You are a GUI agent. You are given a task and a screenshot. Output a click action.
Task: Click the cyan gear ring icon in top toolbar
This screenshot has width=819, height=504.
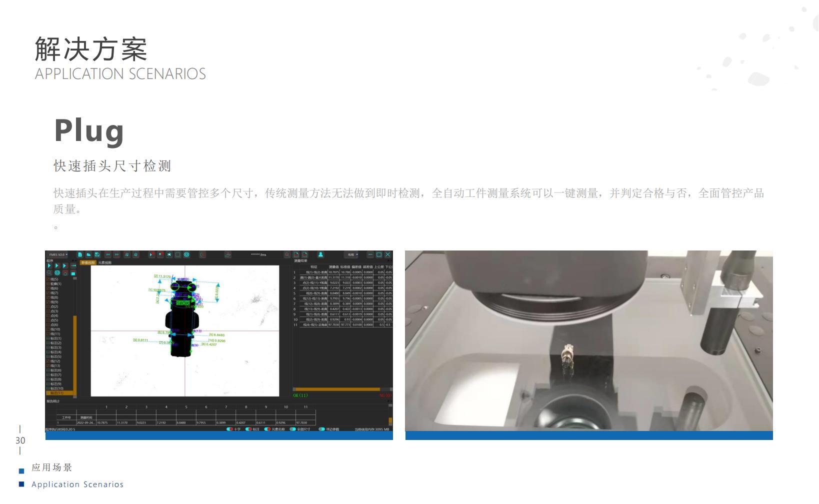click(x=186, y=254)
